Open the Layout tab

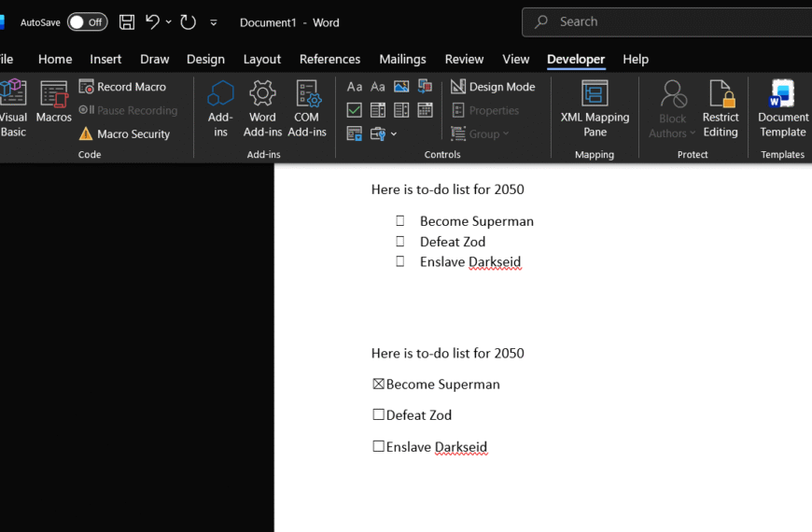pyautogui.click(x=262, y=59)
